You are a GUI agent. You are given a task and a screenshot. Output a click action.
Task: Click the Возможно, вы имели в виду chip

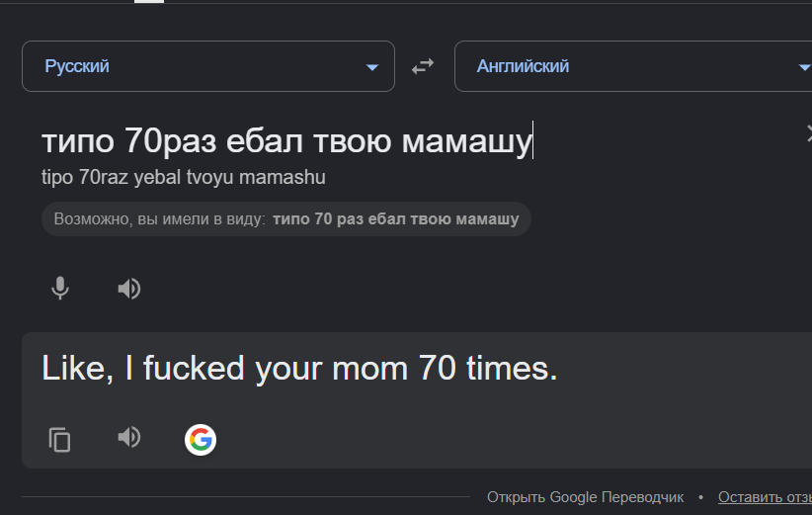[x=285, y=219]
